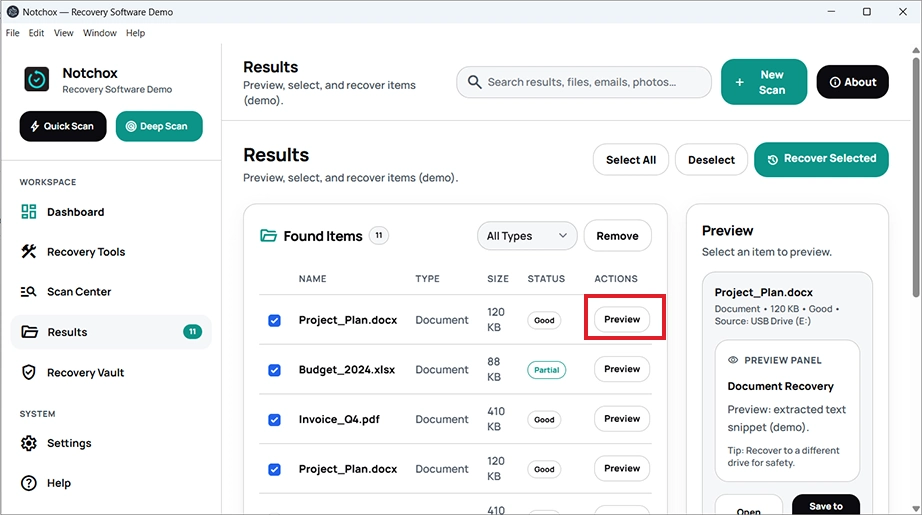Uncheck the first Project_Plan.docx checkbox
The image size is (922, 515).
[274, 320]
